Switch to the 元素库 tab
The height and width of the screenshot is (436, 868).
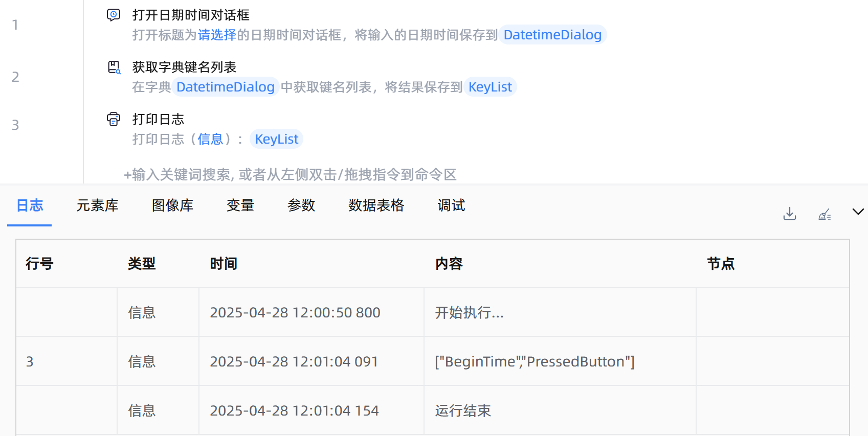click(x=97, y=205)
